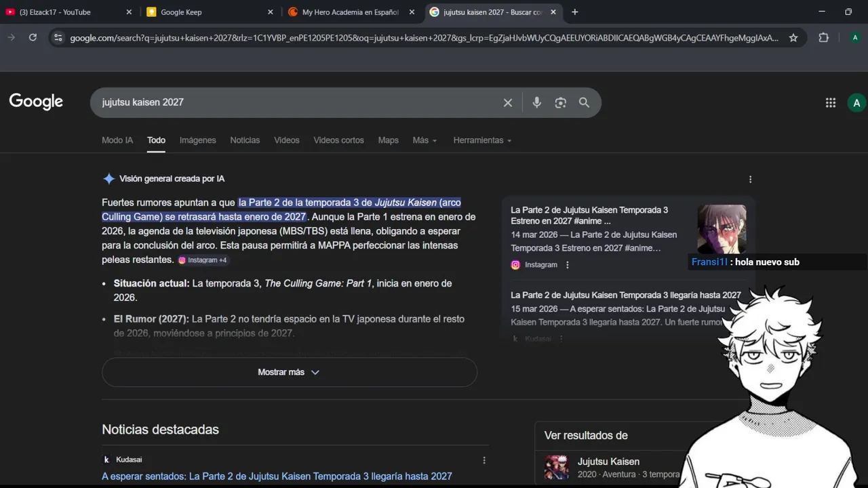Screen dimensions: 868x488
Task: Close the jujutsu kaisen 2027 tab
Action: point(553,12)
